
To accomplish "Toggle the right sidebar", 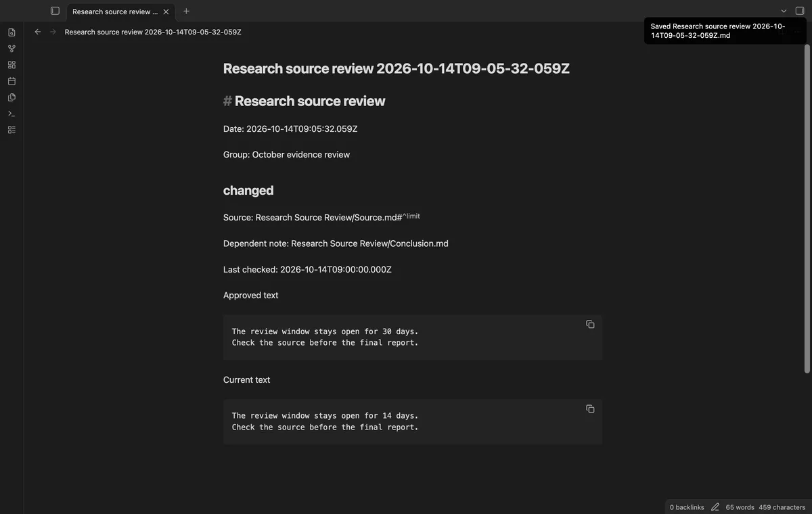I will coord(800,11).
